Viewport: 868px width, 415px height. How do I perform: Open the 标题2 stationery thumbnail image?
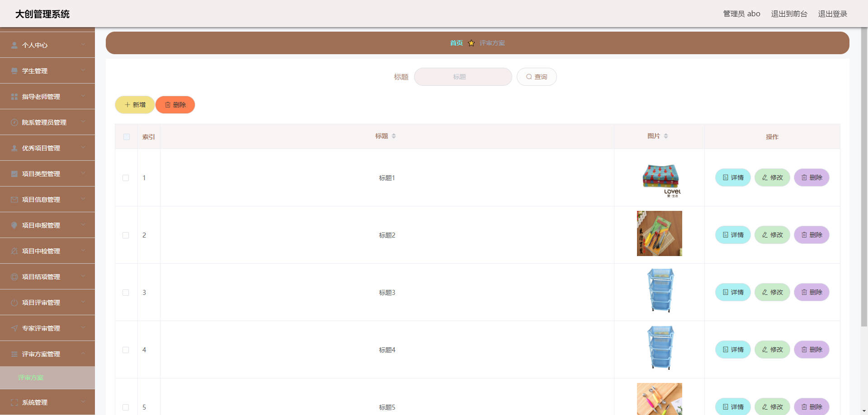pos(660,233)
